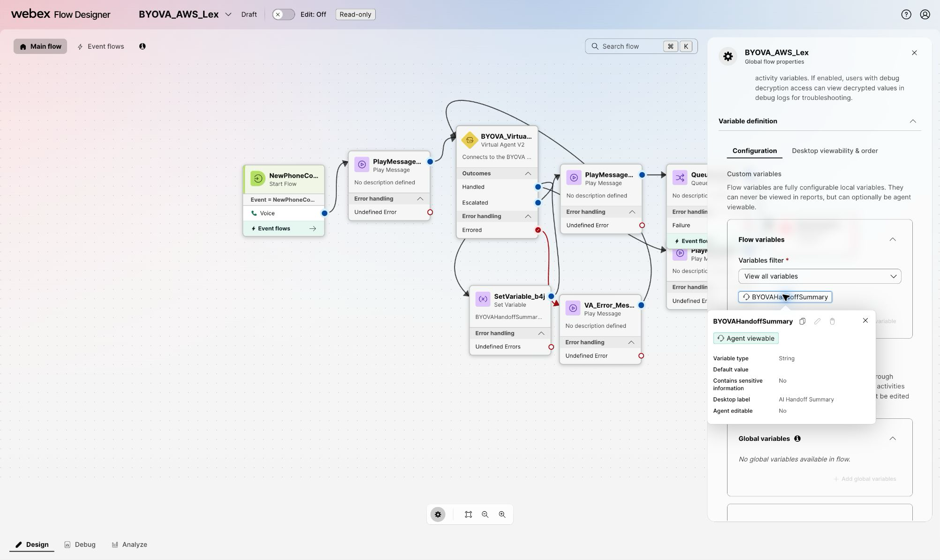Click the Event flows arrow in the start node

click(x=313, y=228)
